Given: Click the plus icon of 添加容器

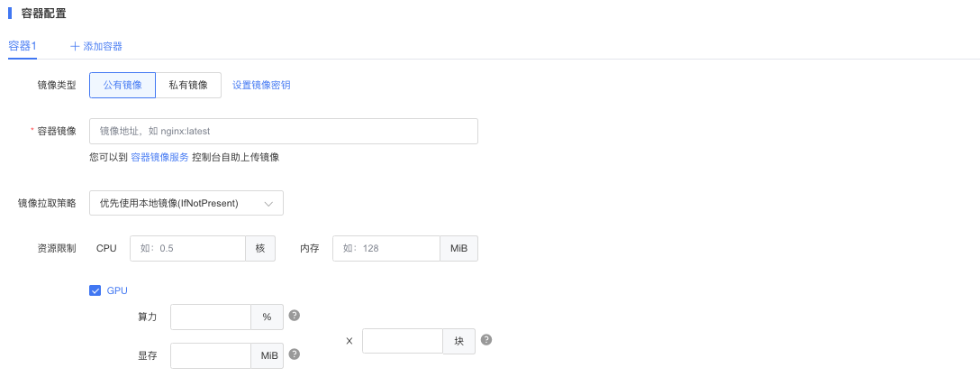Looking at the screenshot, I should (x=75, y=46).
